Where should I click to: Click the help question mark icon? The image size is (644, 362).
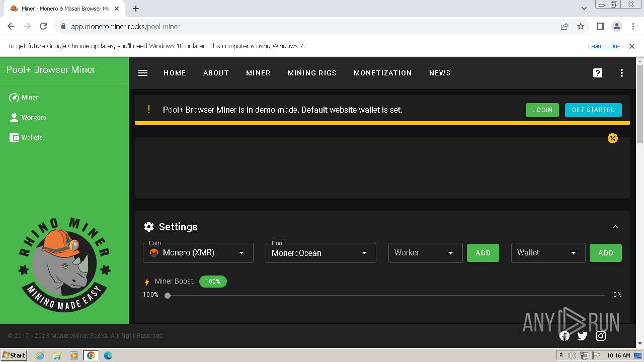(x=598, y=73)
